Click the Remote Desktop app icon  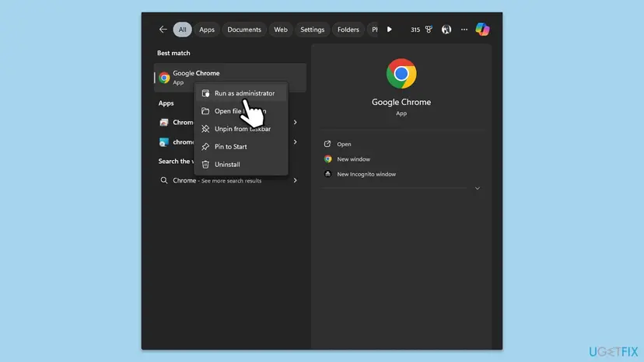(164, 122)
